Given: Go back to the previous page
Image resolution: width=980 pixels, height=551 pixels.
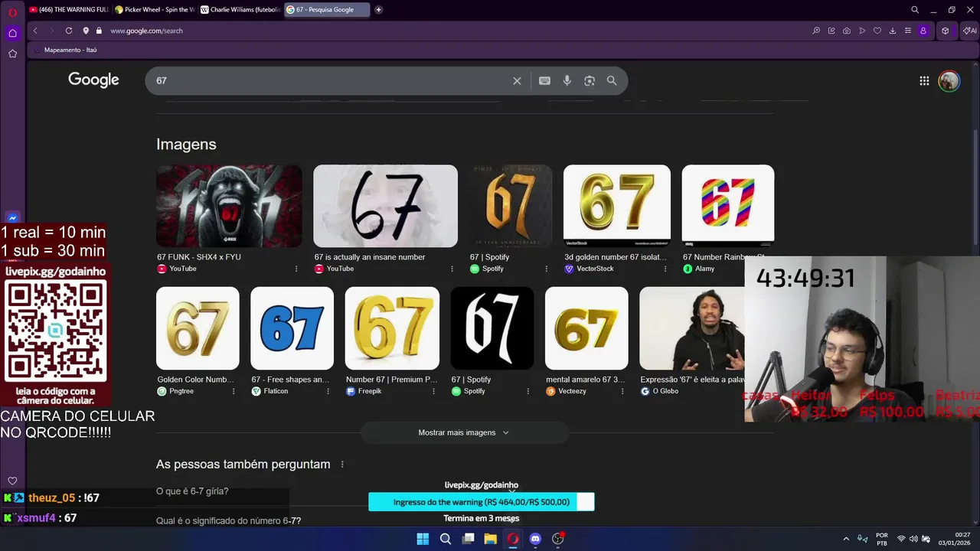Looking at the screenshot, I should tap(35, 31).
